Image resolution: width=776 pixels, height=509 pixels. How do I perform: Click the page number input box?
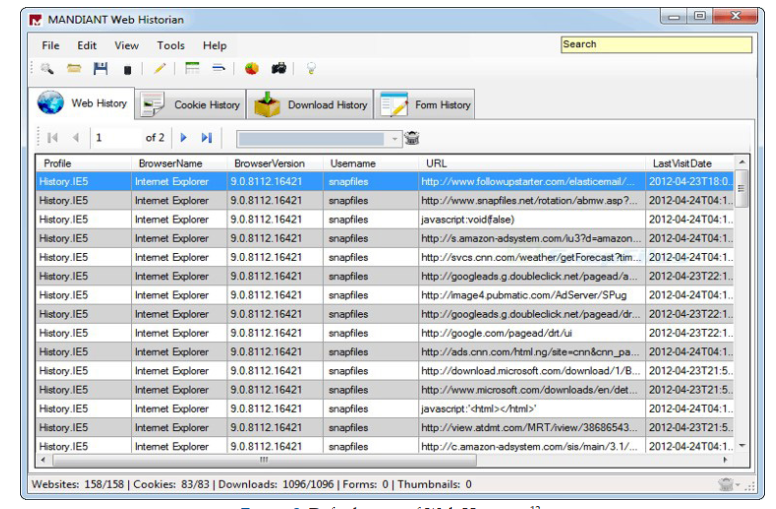coord(116,138)
